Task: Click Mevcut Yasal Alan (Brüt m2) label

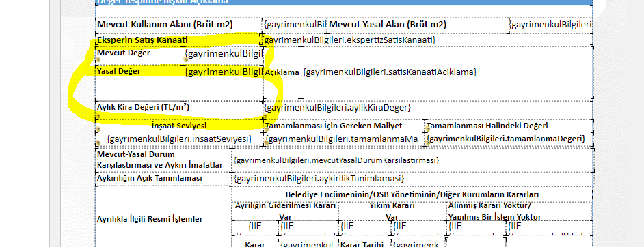Action: coord(388,25)
